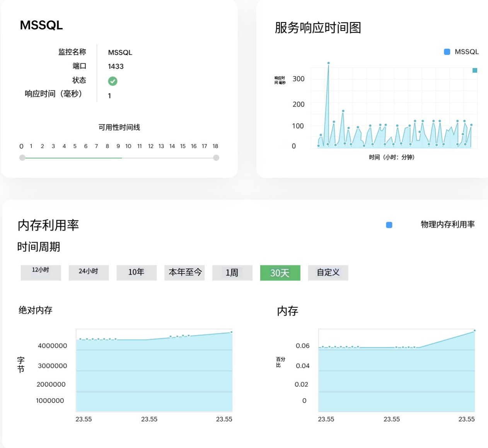Screen dimensions: 488x448
Task: Click the highest spike point in response time chart
Action: pos(329,63)
